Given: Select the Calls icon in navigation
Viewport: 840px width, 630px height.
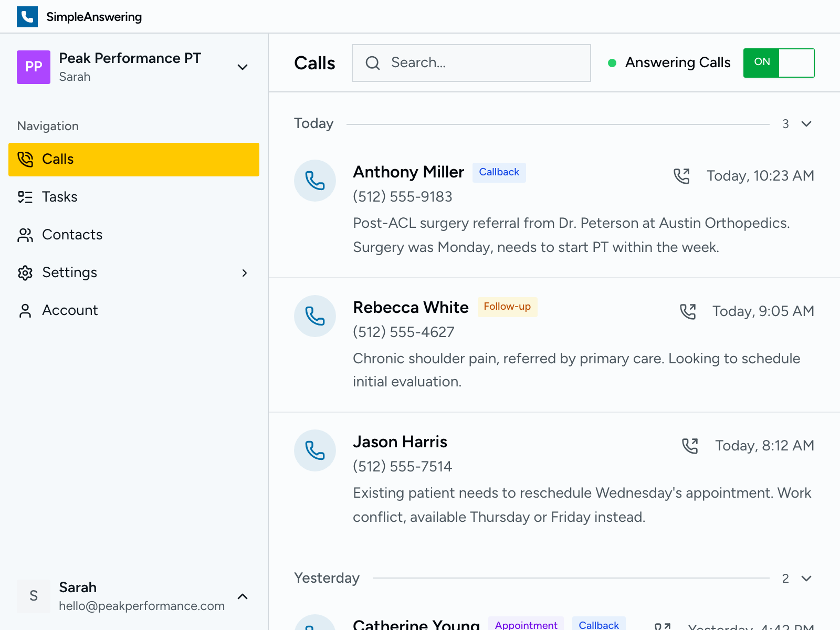Looking at the screenshot, I should 24,159.
